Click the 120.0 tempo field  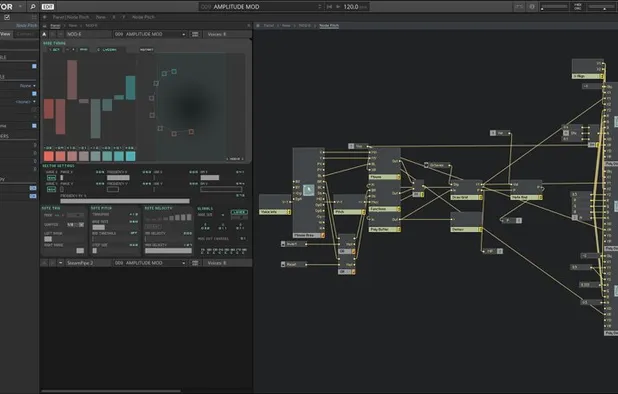click(x=351, y=7)
